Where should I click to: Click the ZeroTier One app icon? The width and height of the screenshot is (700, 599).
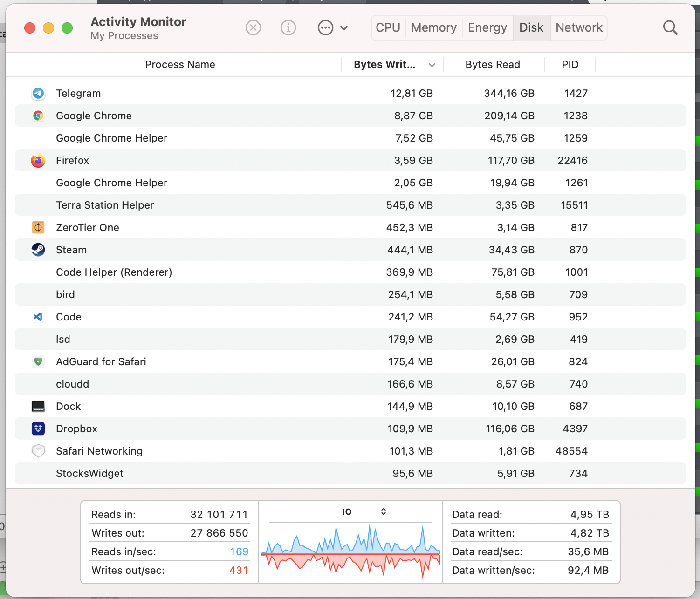(38, 228)
